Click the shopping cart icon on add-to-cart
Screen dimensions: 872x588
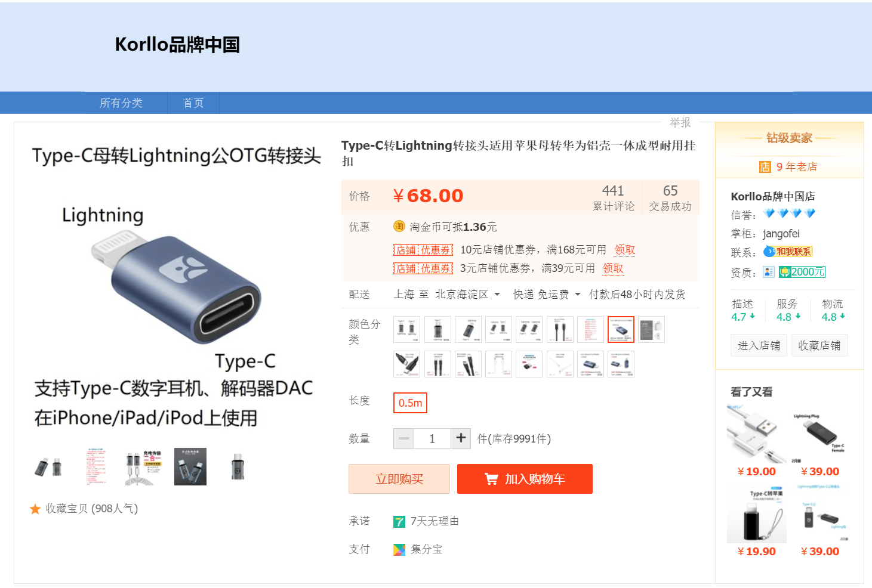(491, 479)
